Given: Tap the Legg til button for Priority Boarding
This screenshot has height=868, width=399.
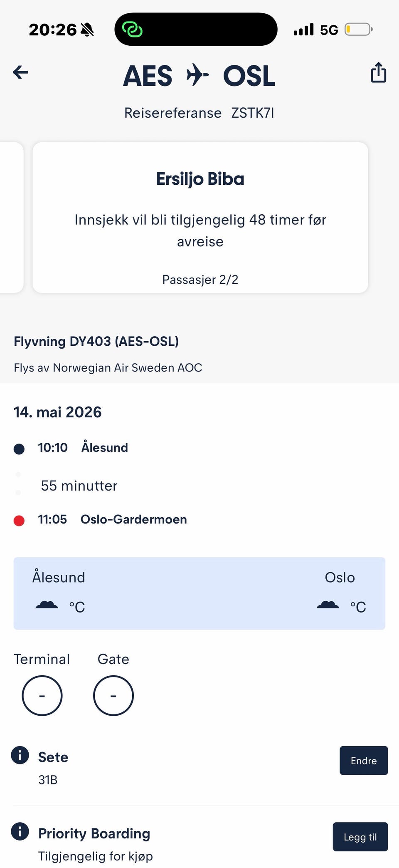Looking at the screenshot, I should click(360, 837).
